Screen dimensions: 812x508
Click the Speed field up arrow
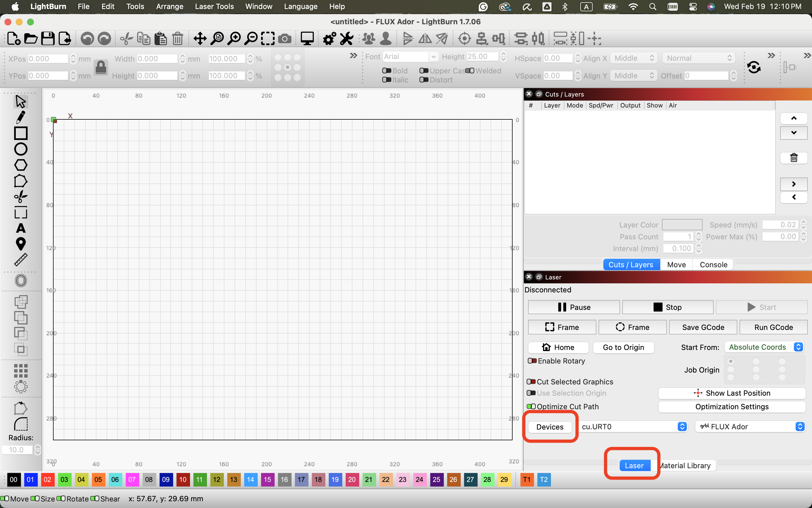click(803, 222)
